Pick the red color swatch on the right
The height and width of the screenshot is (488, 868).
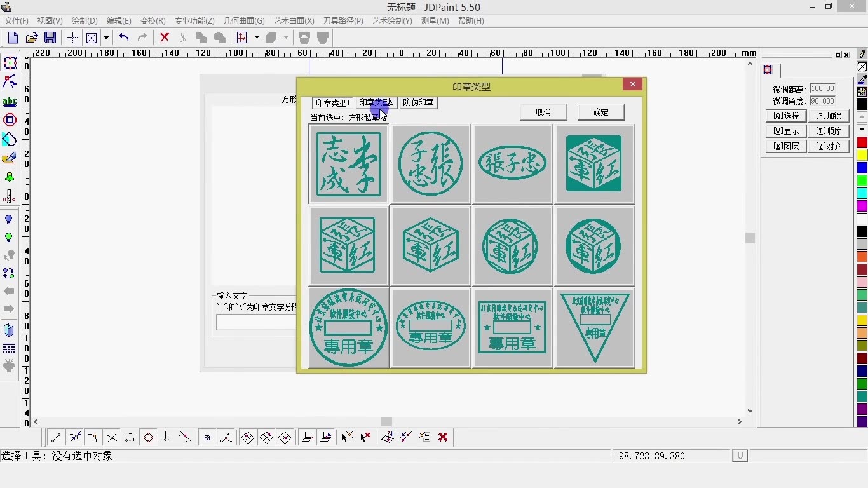tap(862, 142)
